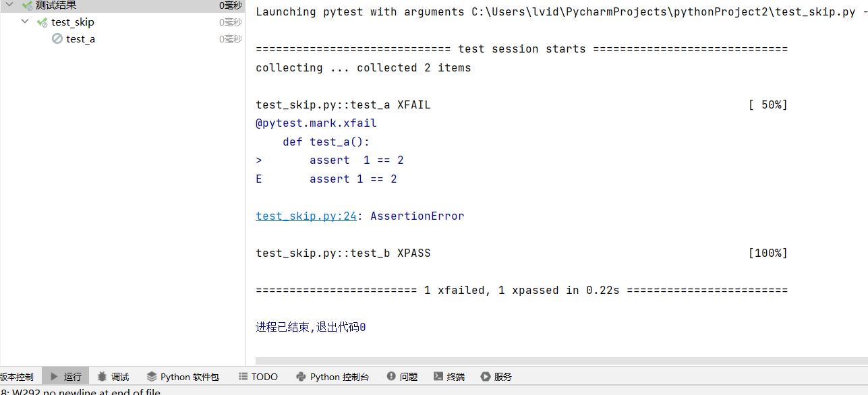Click the TODO list icon
Image resolution: width=868 pixels, height=395 pixels.
pyautogui.click(x=243, y=377)
